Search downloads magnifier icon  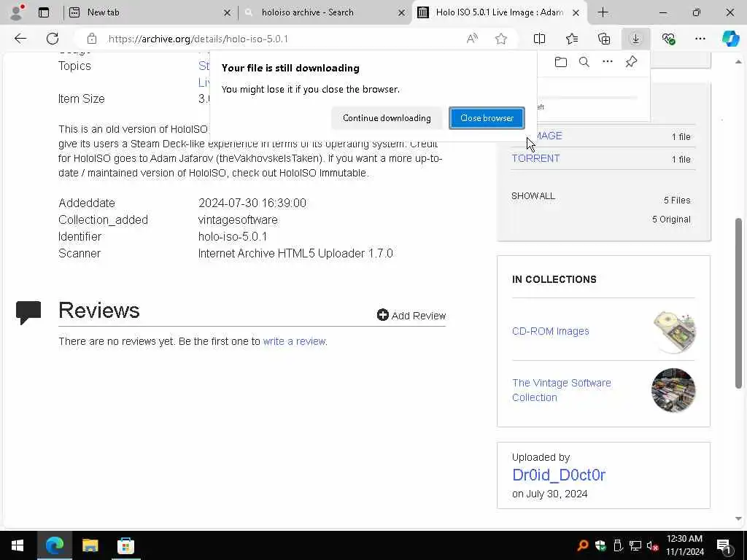coord(584,62)
